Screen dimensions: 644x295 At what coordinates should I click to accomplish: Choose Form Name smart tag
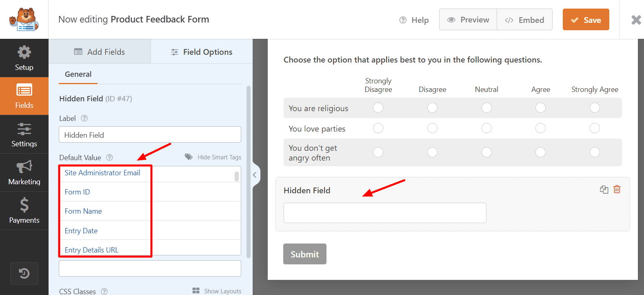[x=83, y=211]
